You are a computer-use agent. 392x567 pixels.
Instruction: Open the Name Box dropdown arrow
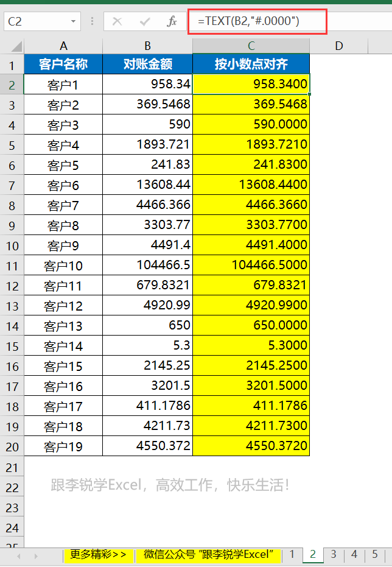[x=74, y=21]
